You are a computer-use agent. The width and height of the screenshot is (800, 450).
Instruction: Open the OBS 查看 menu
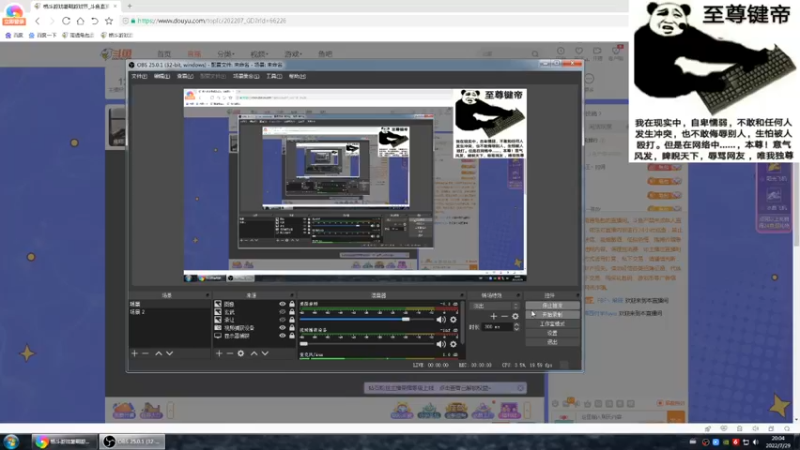[185, 76]
